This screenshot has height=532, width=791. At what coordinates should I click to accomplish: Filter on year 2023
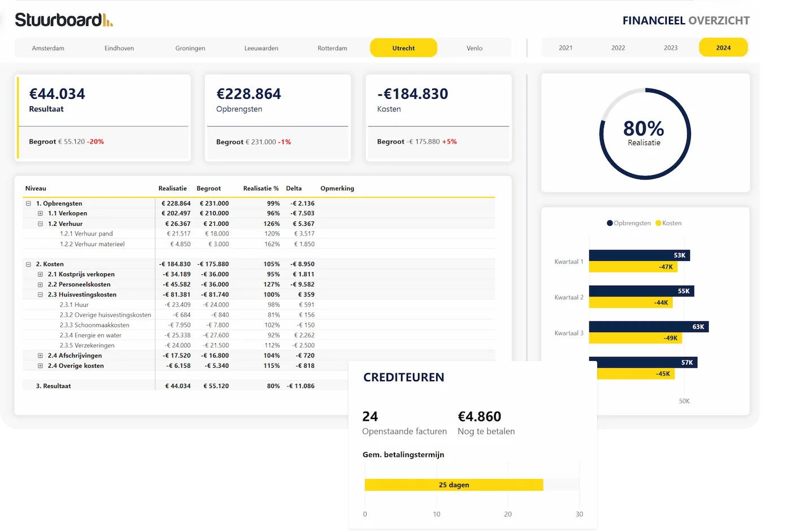click(671, 47)
